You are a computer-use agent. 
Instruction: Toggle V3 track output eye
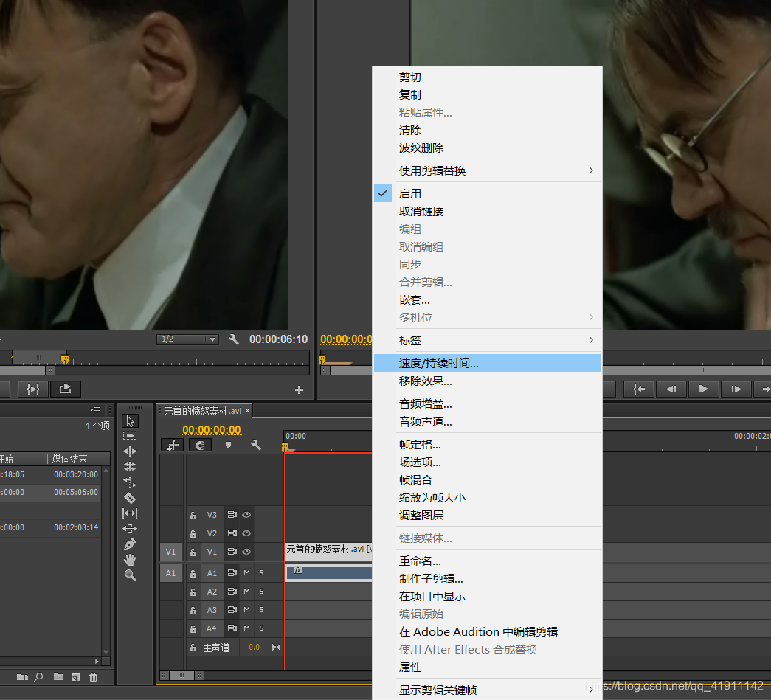[247, 515]
